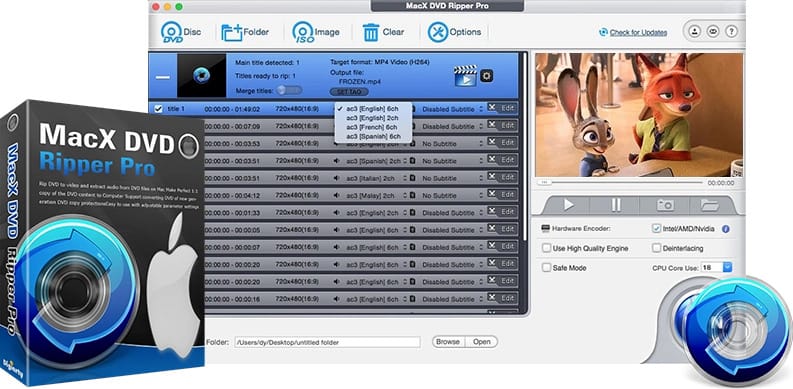Viewport: 793px width, 389px height.
Task: Toggle the Merge titles switch
Action: click(290, 90)
